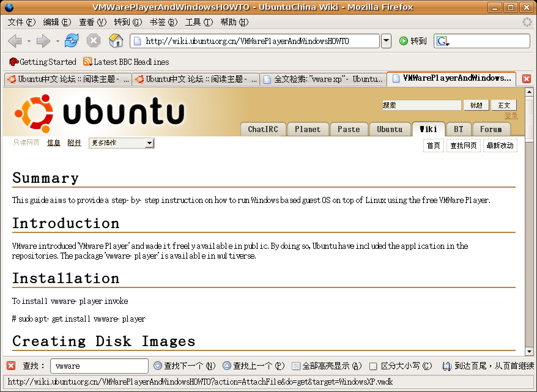
Task: Click the wiki 搜索 search input field
Action: coord(421,105)
